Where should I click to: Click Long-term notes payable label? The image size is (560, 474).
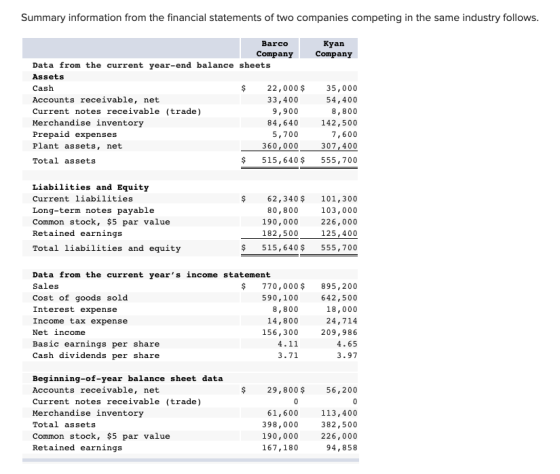[93, 210]
